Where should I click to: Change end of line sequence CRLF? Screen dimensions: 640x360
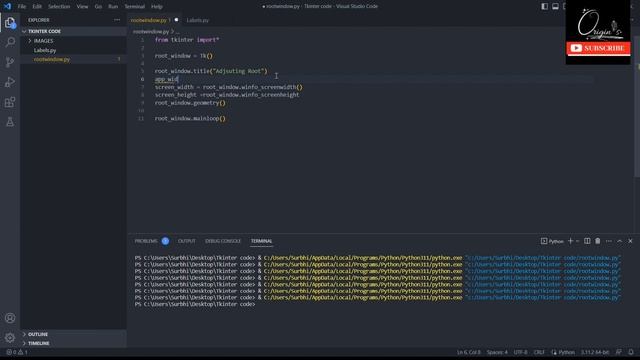(x=539, y=352)
